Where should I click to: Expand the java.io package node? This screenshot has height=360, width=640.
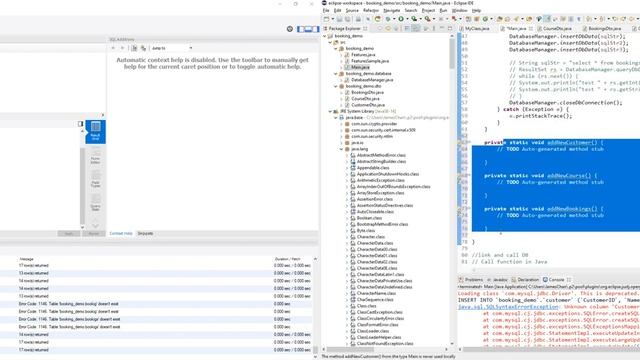tap(341, 142)
